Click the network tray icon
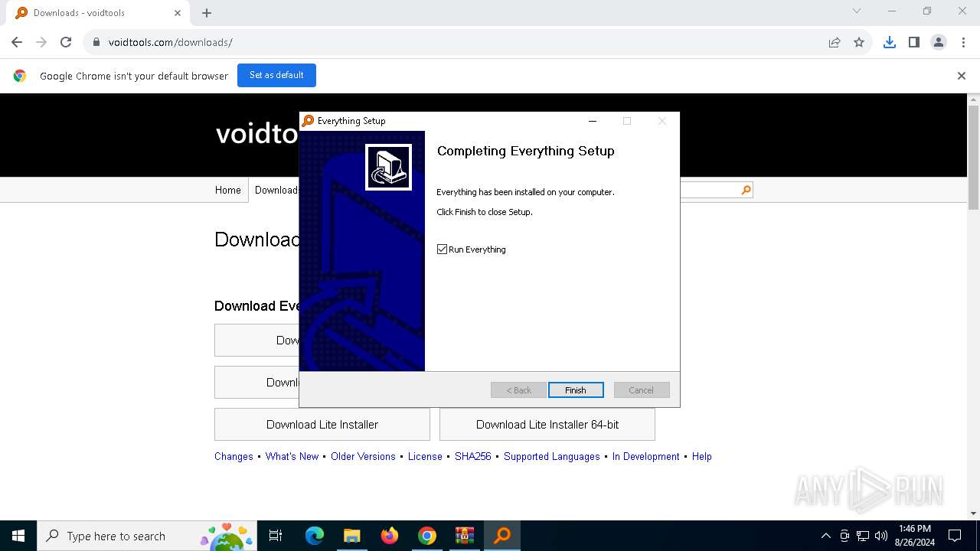 coord(863,536)
